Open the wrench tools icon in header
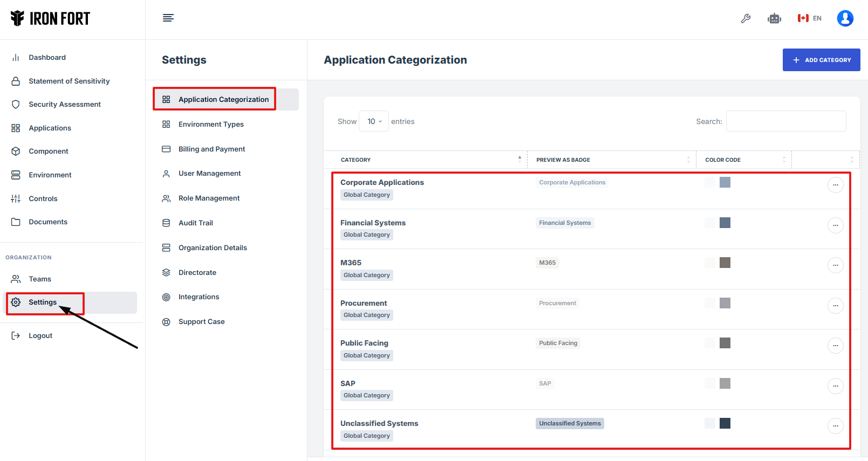The width and height of the screenshot is (868, 461). click(746, 18)
